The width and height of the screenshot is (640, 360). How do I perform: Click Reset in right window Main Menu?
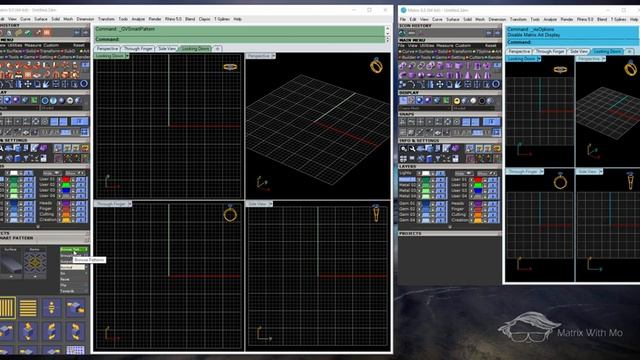[x=491, y=46]
